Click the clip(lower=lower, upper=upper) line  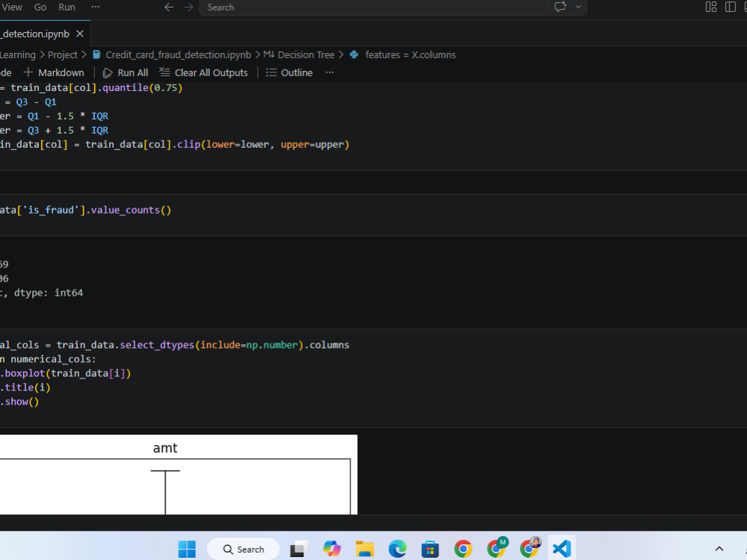click(x=174, y=144)
